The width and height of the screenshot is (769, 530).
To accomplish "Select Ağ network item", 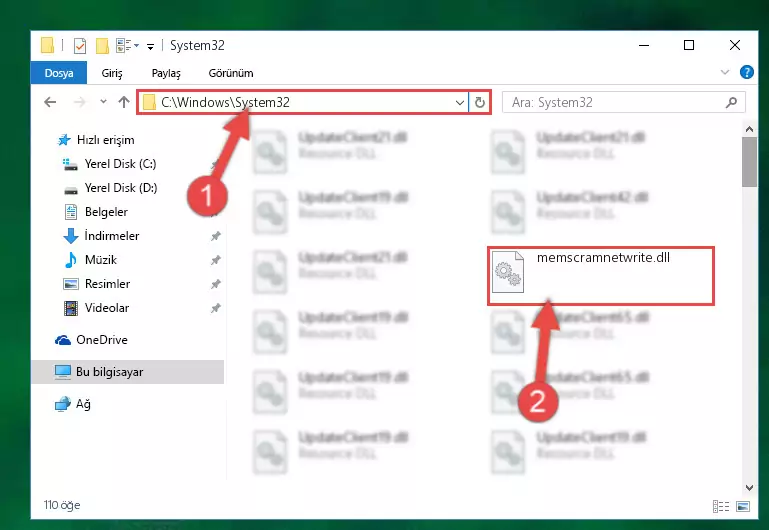I will coord(83,404).
